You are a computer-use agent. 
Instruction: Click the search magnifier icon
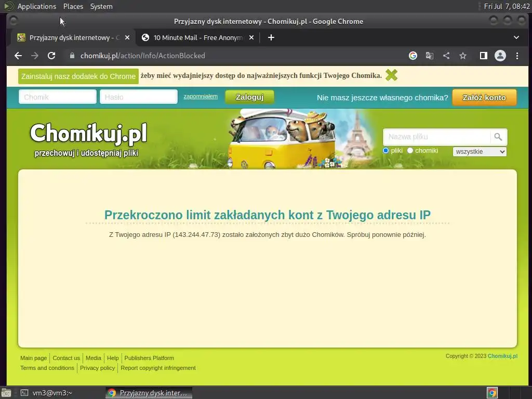(x=498, y=137)
